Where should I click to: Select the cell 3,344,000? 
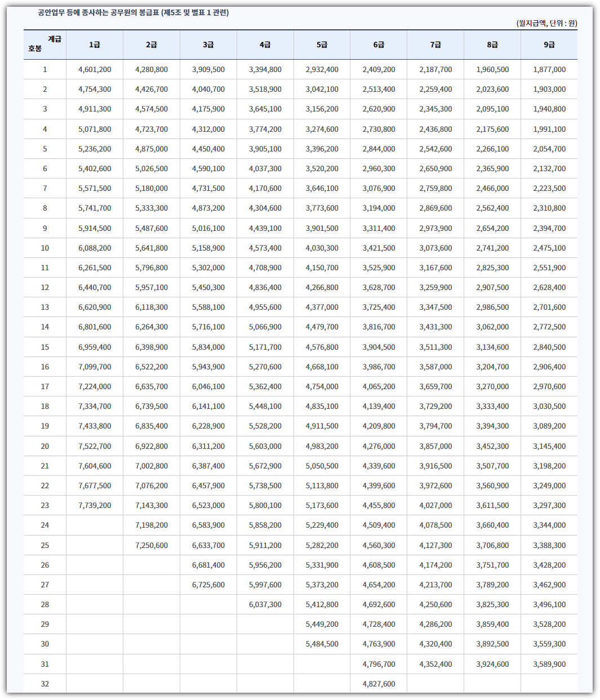point(549,525)
